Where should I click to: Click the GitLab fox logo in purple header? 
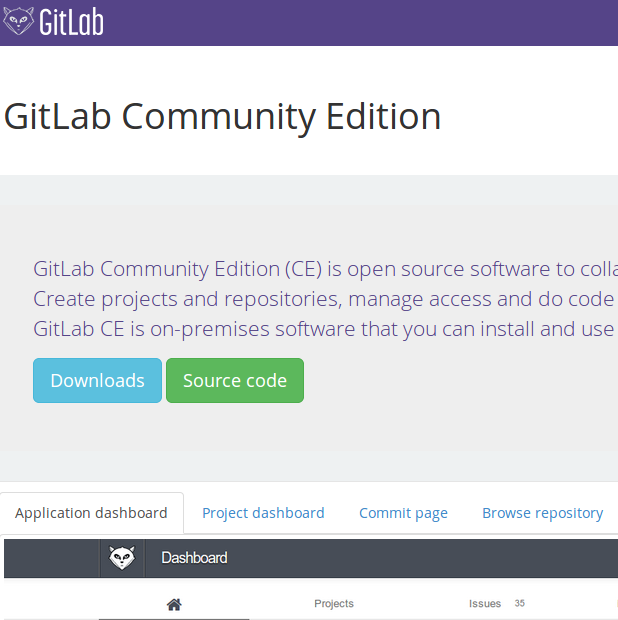[18, 21]
